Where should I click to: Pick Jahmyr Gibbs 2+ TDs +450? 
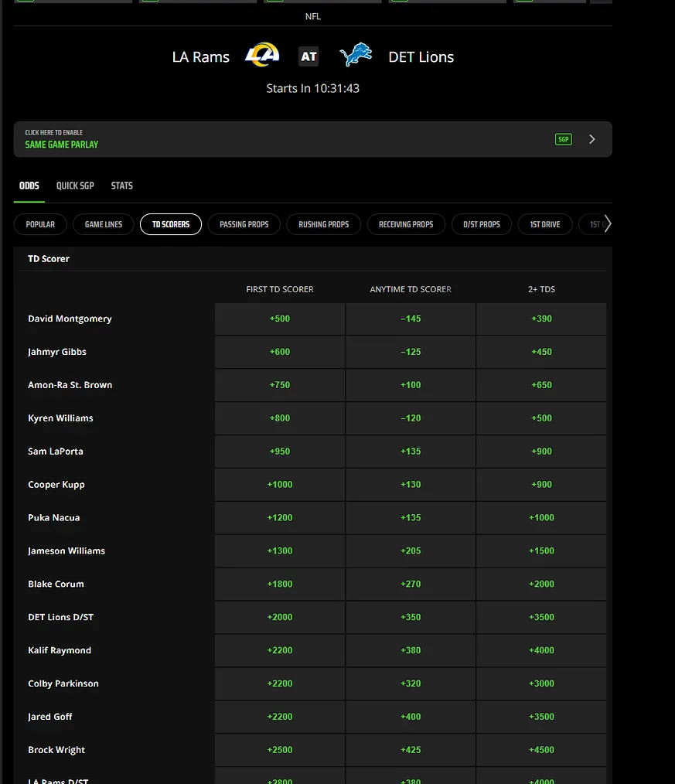click(x=541, y=352)
